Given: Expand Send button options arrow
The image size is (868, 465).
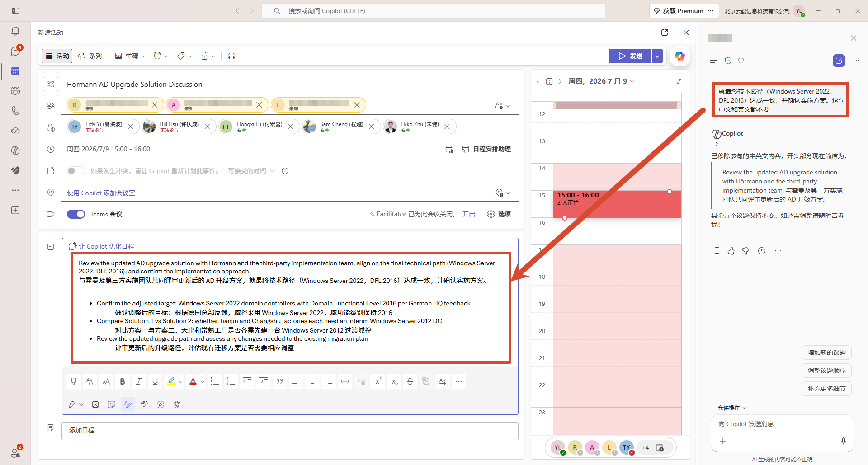Looking at the screenshot, I should coord(657,56).
